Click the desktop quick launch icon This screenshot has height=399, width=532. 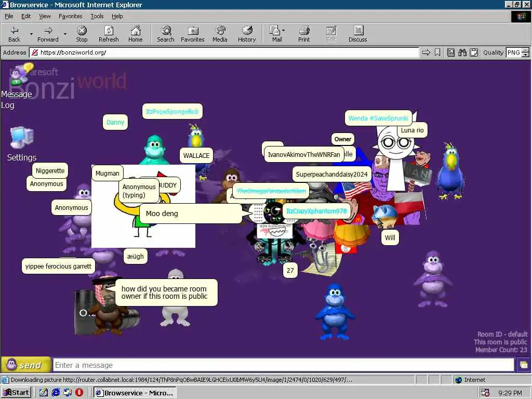(44, 393)
